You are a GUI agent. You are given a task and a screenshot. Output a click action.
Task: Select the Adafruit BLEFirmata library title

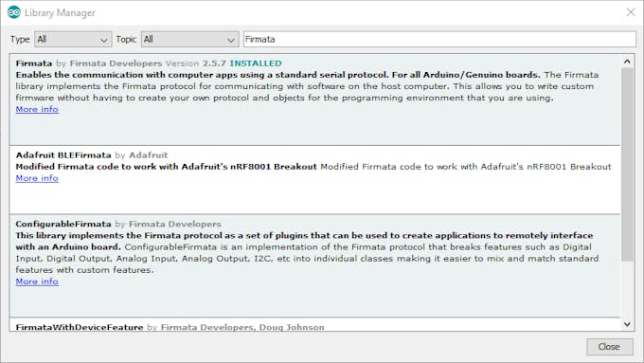click(x=63, y=155)
